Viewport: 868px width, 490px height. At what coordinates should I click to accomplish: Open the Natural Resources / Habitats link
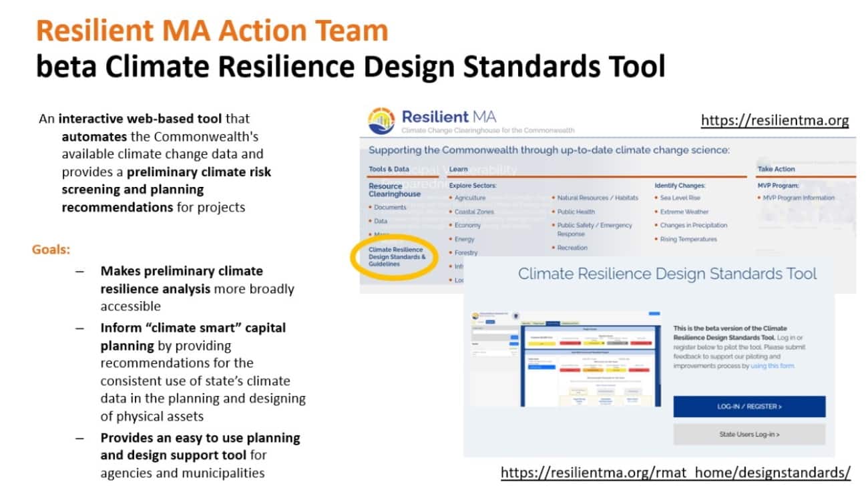[598, 198]
